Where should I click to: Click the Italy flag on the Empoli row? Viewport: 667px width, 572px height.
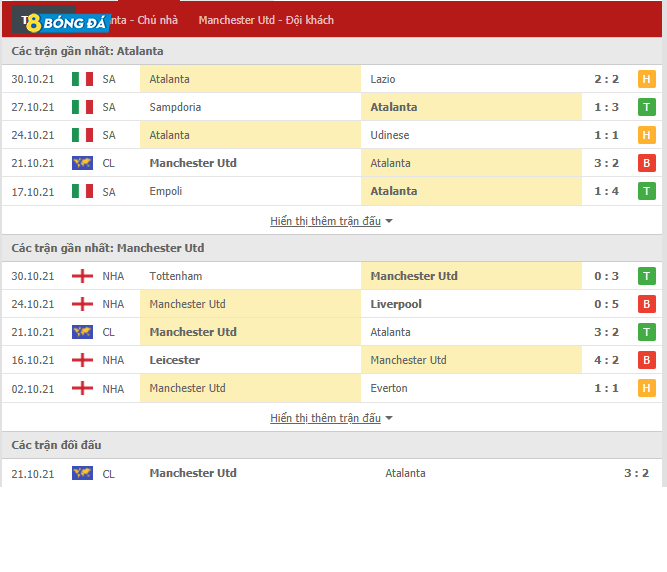click(82, 191)
